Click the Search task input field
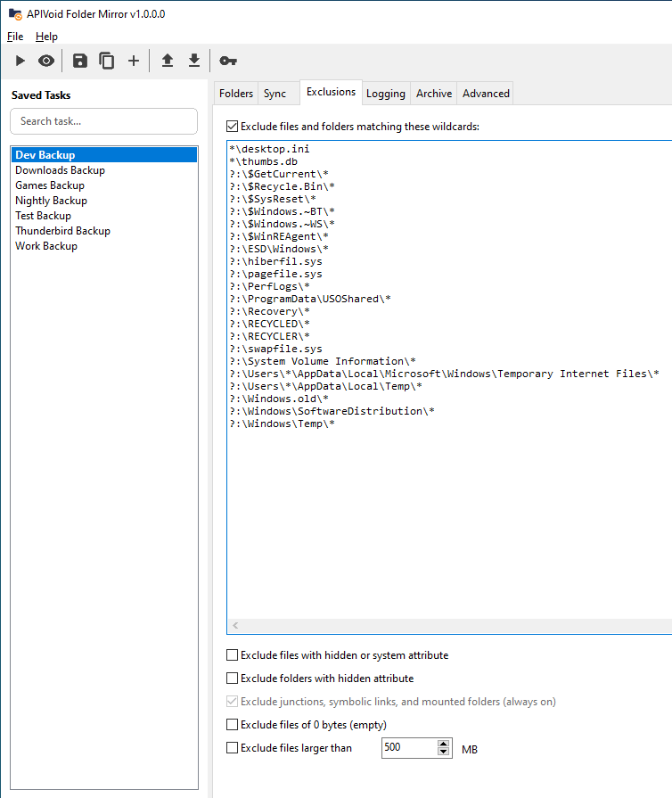This screenshot has height=798, width=672. tap(103, 121)
